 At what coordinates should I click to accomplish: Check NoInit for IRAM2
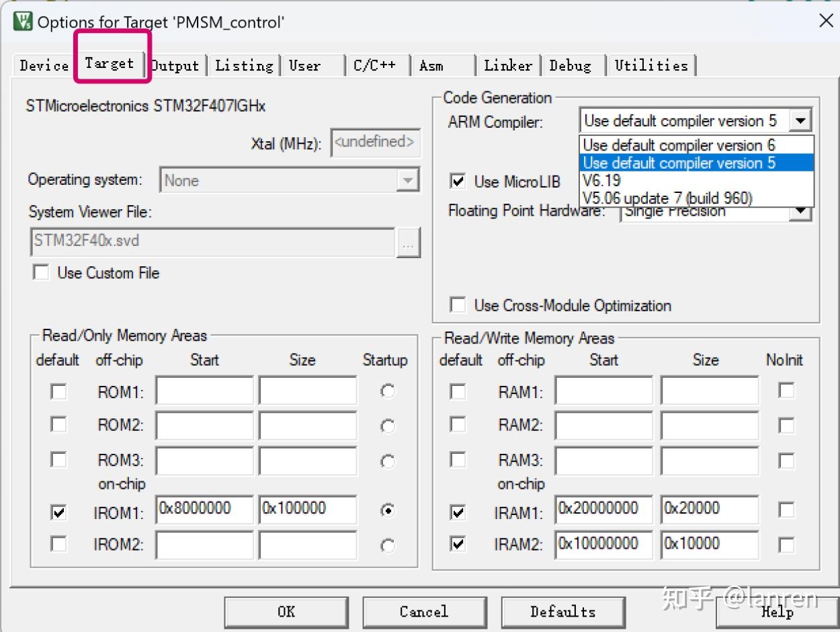786,544
